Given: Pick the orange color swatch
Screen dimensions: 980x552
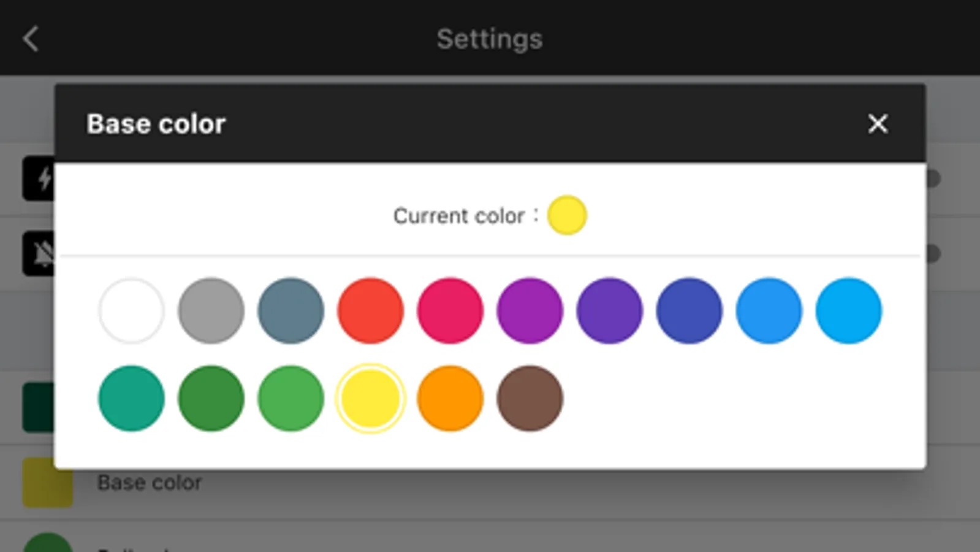Looking at the screenshot, I should pos(450,399).
